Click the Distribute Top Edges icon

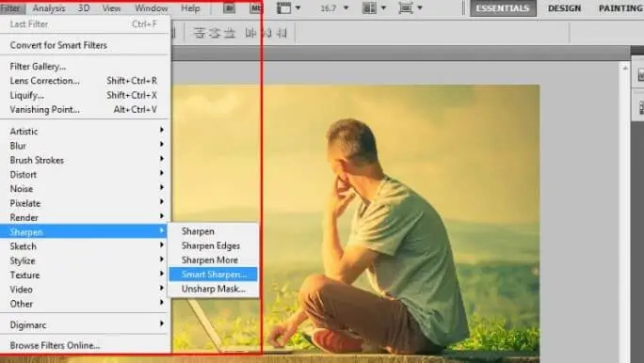pos(199,33)
